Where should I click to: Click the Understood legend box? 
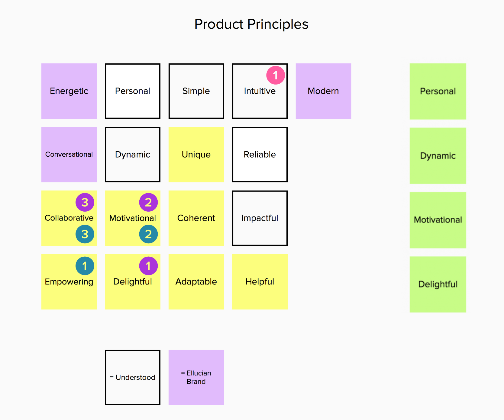133,377
